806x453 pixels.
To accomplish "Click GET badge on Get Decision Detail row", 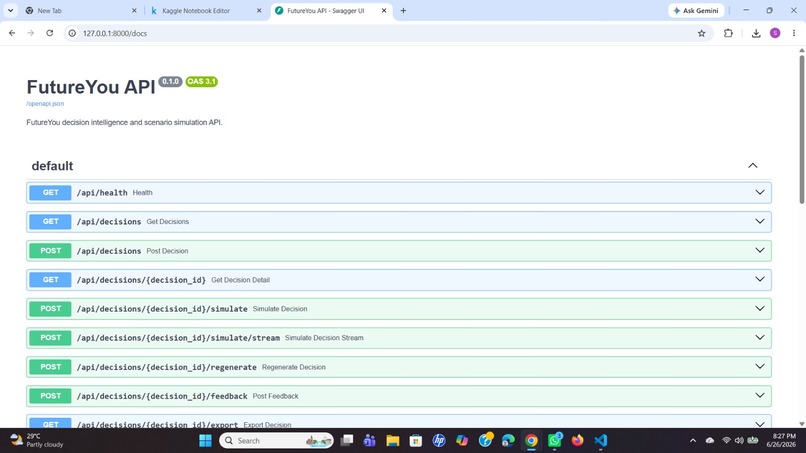I will (50, 279).
